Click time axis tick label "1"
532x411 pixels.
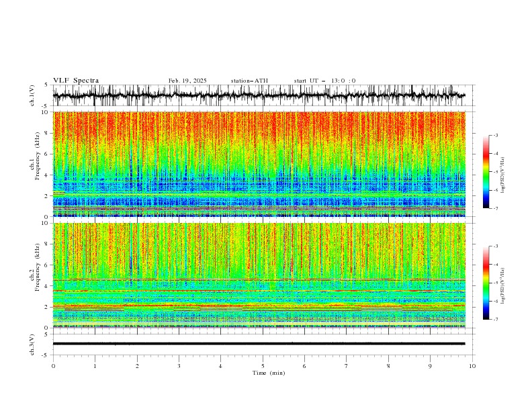[x=95, y=366]
